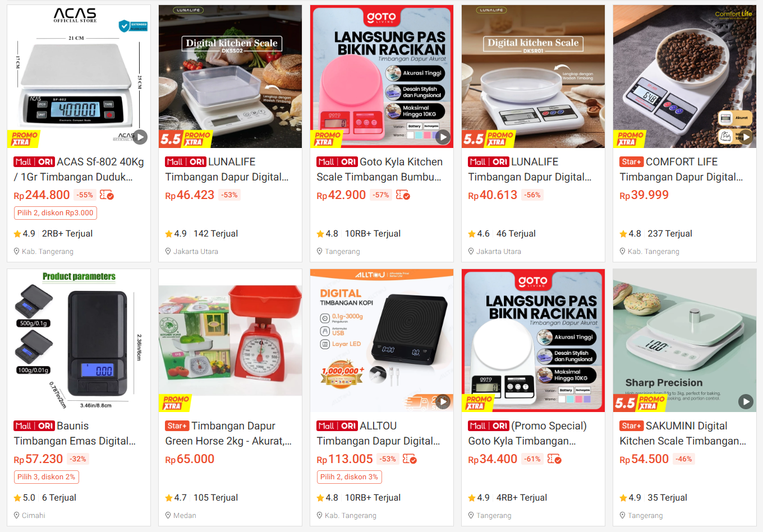Click the Star+ badge on Green Horse listing
763x532 pixels.
(177, 426)
